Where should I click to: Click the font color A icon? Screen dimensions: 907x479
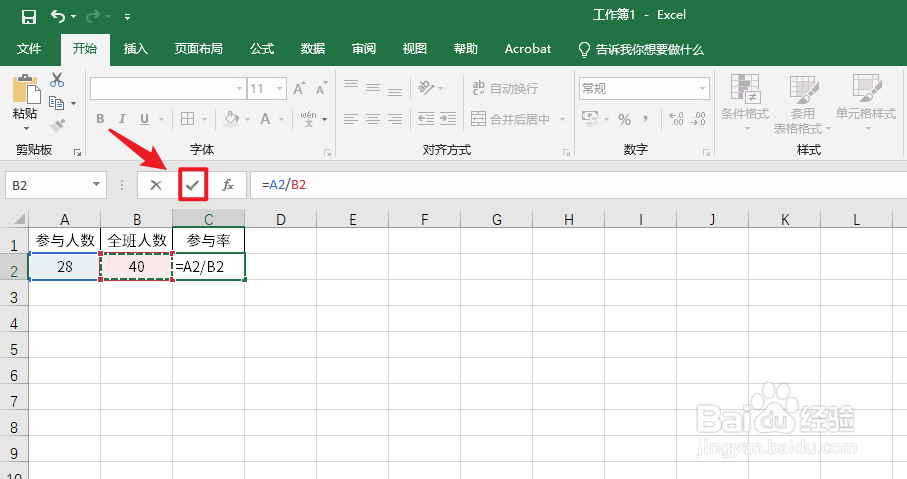click(266, 119)
